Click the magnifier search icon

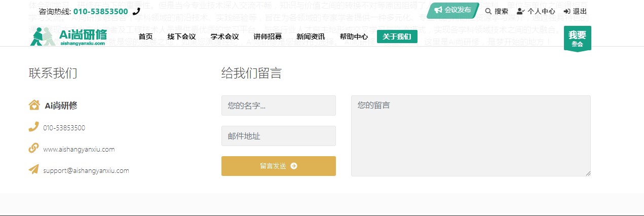pyautogui.click(x=488, y=11)
